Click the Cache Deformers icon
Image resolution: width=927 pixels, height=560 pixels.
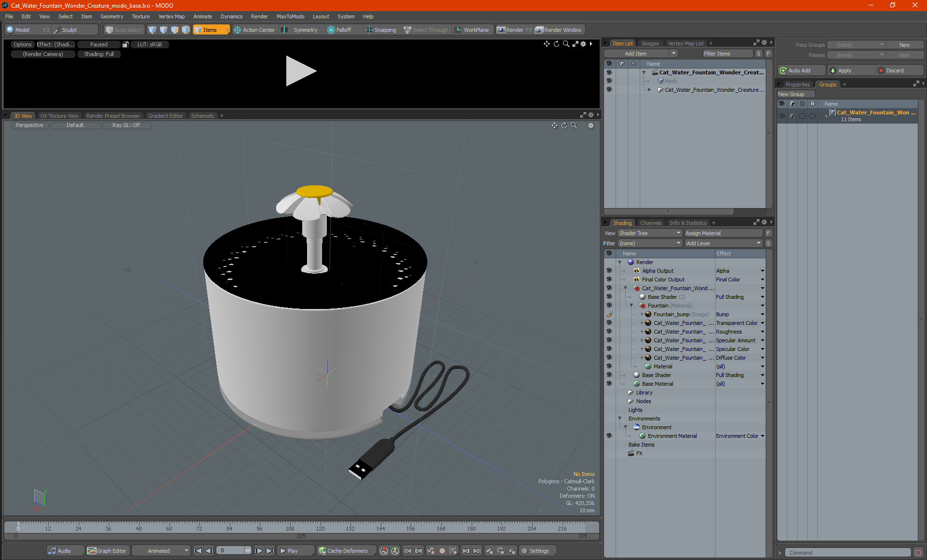(x=323, y=551)
